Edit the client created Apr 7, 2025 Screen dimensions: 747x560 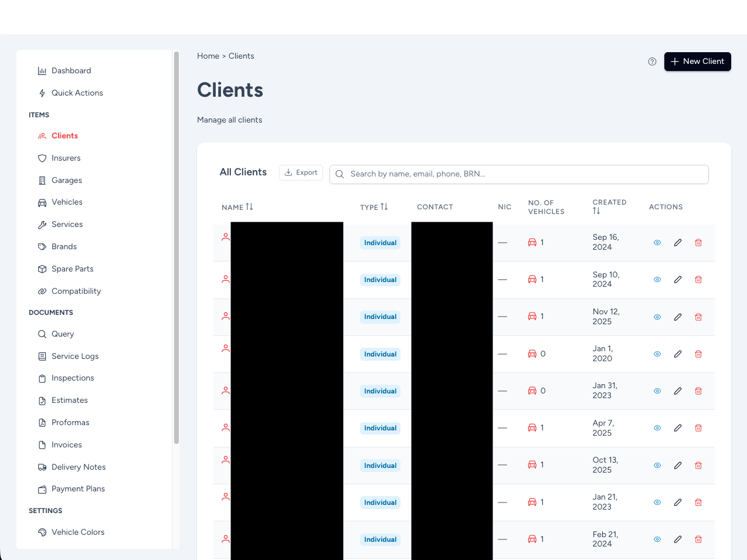[678, 428]
